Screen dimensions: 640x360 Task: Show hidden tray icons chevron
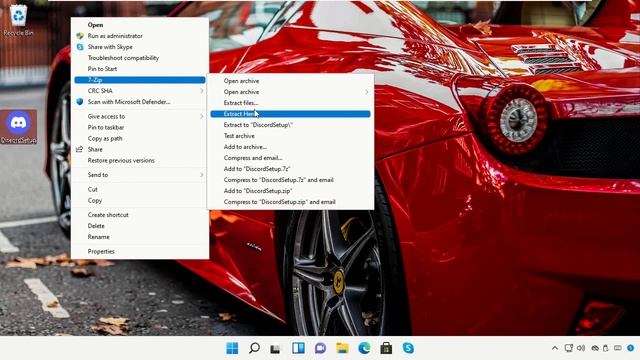point(555,348)
